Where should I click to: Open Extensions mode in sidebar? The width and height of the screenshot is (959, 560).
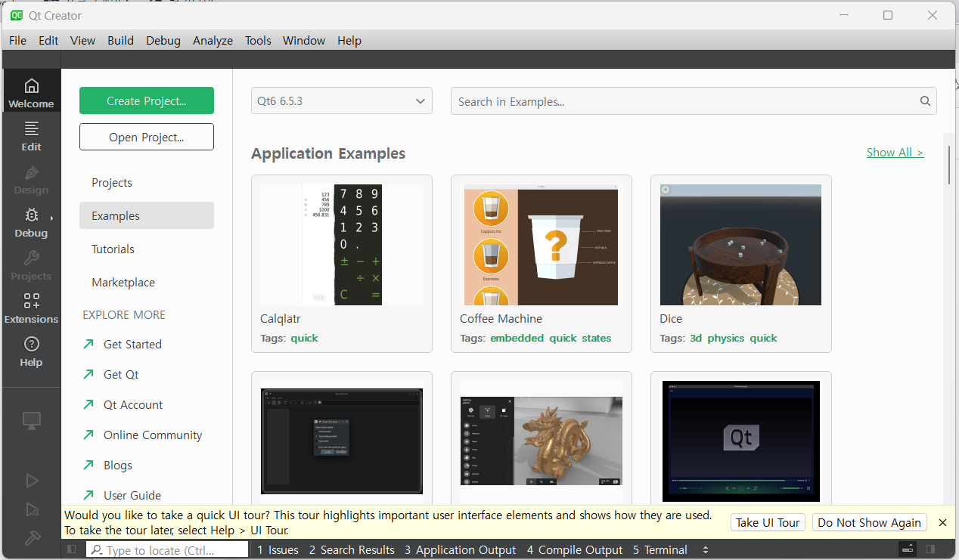(31, 307)
